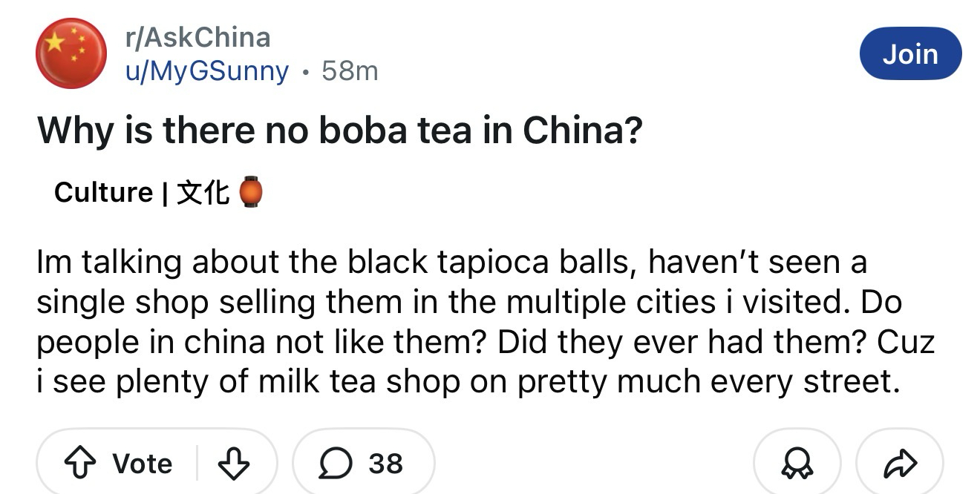Screen dimensions: 980x494
Task: Click the 58m post timestamp
Action: click(x=350, y=71)
